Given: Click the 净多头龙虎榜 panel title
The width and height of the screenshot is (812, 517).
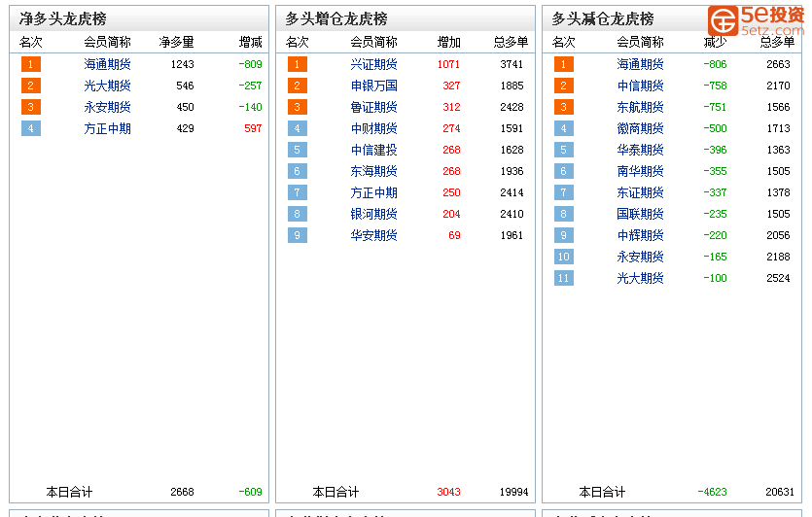Looking at the screenshot, I should click(62, 19).
